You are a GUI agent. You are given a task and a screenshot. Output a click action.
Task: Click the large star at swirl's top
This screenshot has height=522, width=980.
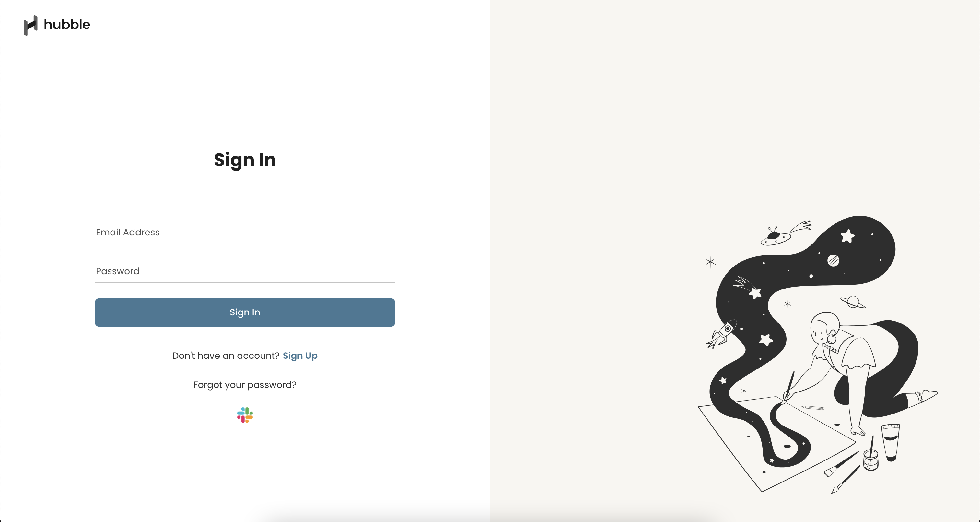click(847, 236)
